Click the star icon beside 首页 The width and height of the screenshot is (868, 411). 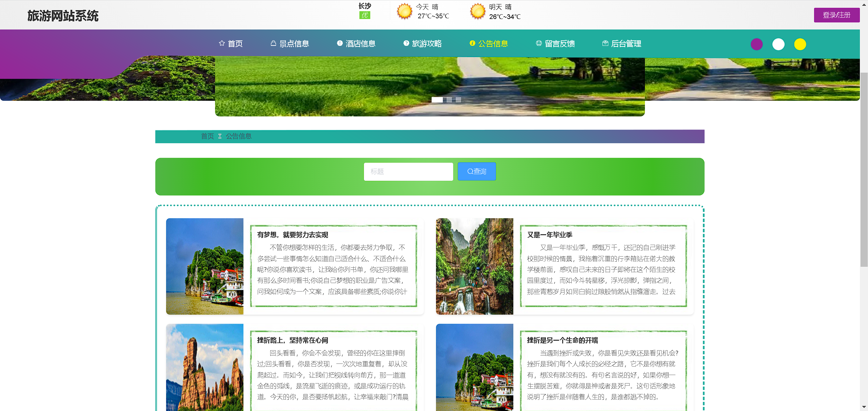tap(222, 43)
